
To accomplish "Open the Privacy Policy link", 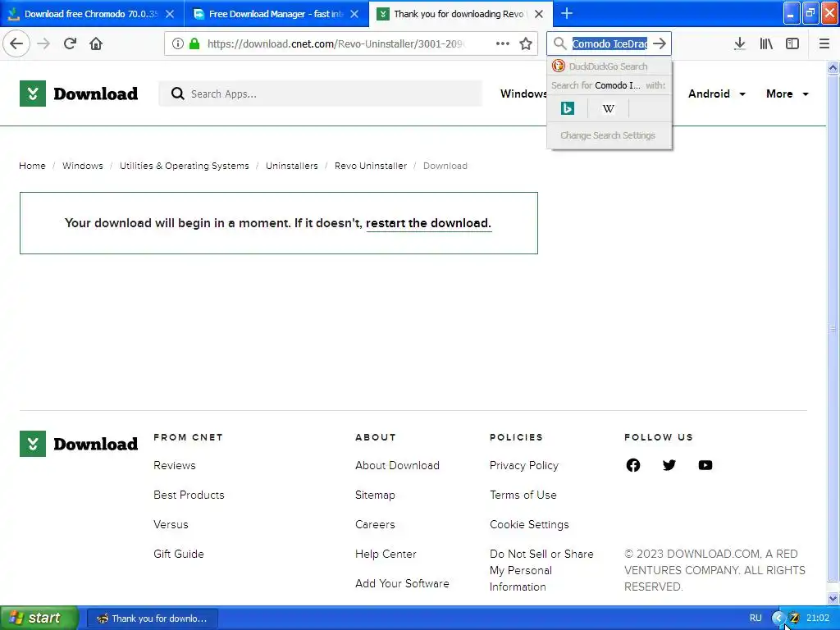I will (x=524, y=466).
